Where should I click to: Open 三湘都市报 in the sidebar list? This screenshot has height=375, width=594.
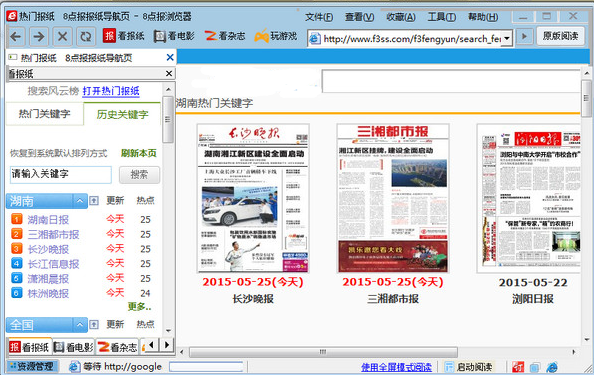[x=53, y=234]
